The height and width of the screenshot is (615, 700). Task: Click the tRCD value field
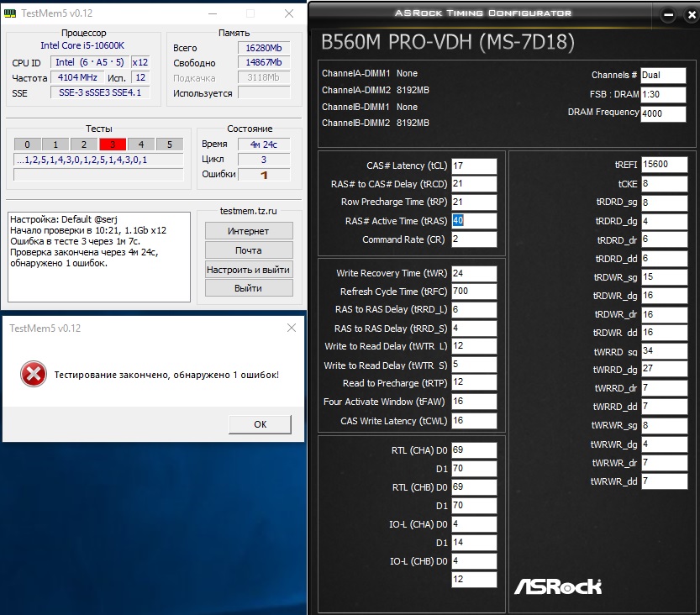[x=474, y=184]
